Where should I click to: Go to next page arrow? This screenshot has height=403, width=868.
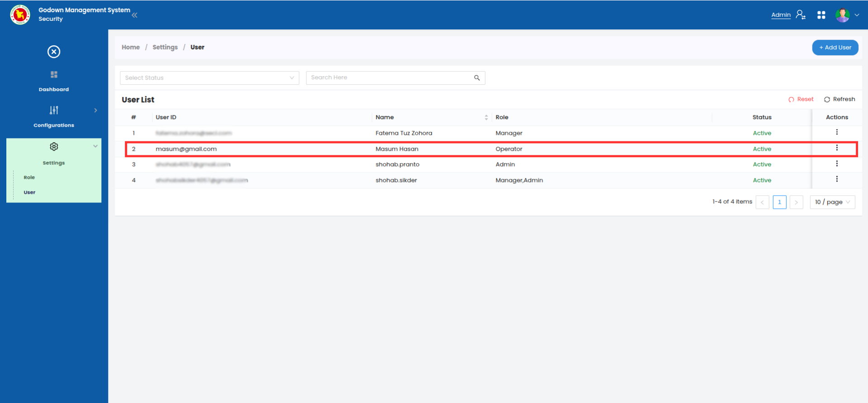(796, 202)
